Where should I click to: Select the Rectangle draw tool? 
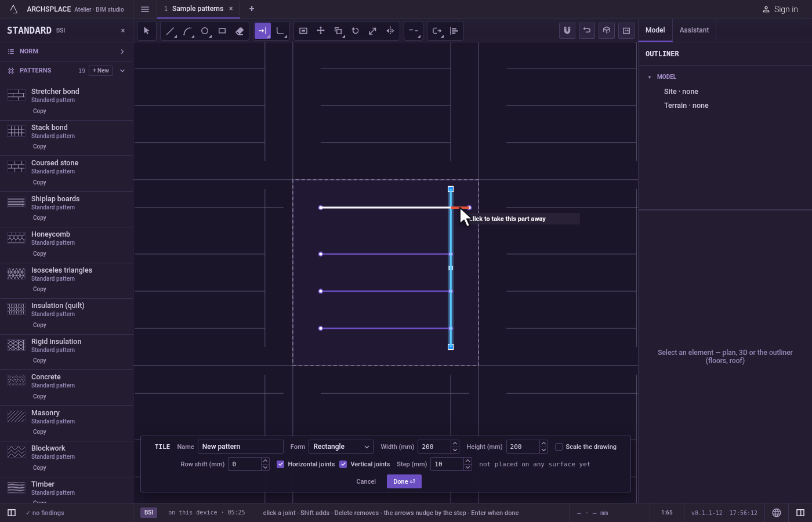pyautogui.click(x=222, y=31)
